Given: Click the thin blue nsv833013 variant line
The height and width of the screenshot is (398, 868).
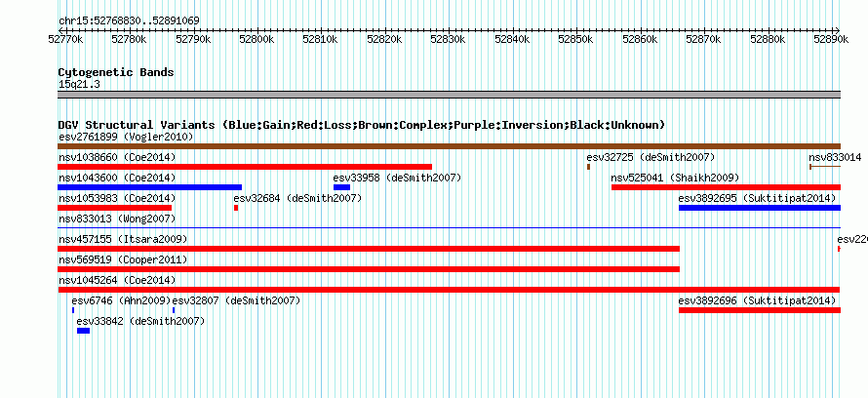Looking at the screenshot, I should coord(449,227).
